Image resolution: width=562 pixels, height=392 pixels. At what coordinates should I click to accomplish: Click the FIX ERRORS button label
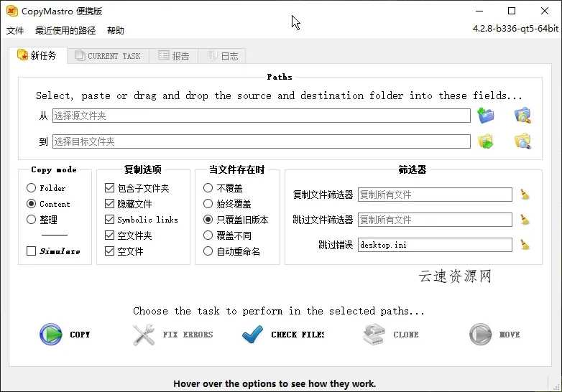tap(188, 335)
